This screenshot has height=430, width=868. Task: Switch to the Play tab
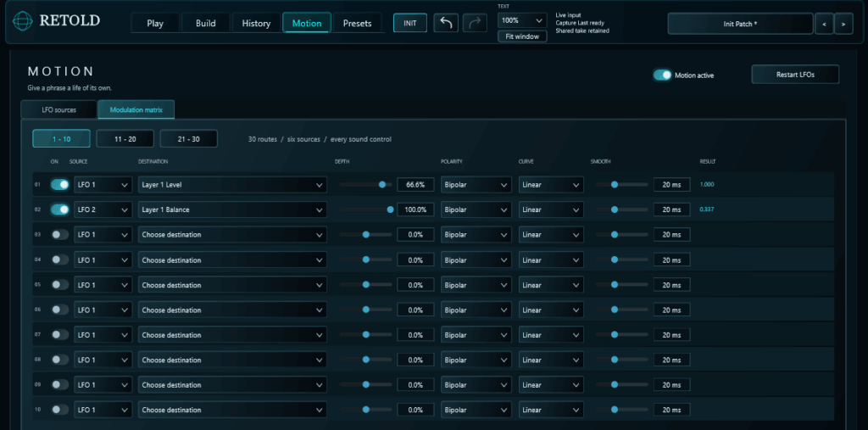(155, 23)
